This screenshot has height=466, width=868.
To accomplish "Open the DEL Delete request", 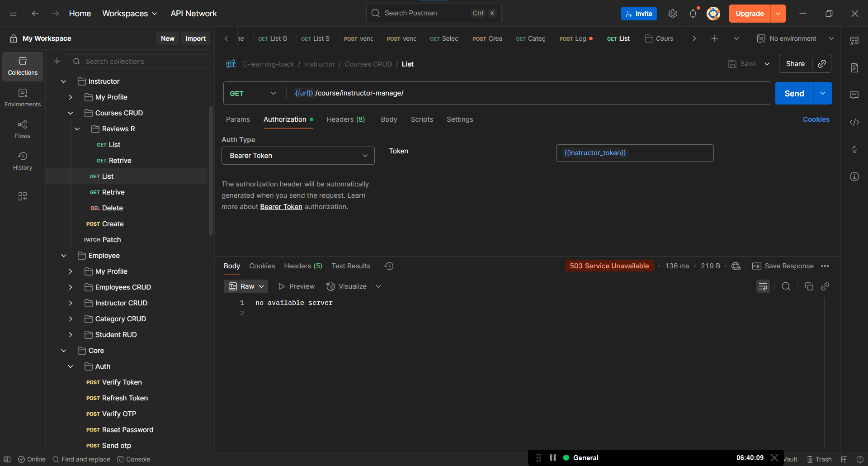I will [107, 208].
